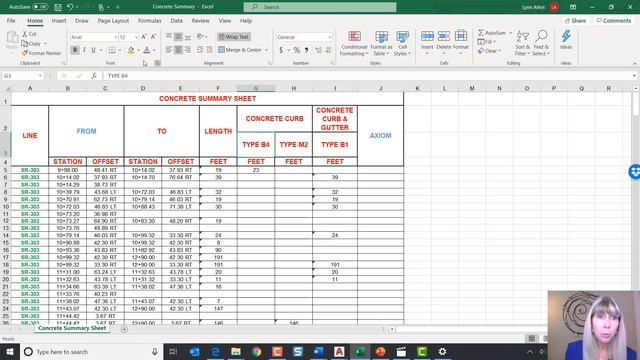Click Increase Indent icon
This screenshot has width=640, height=360.
coord(209,50)
